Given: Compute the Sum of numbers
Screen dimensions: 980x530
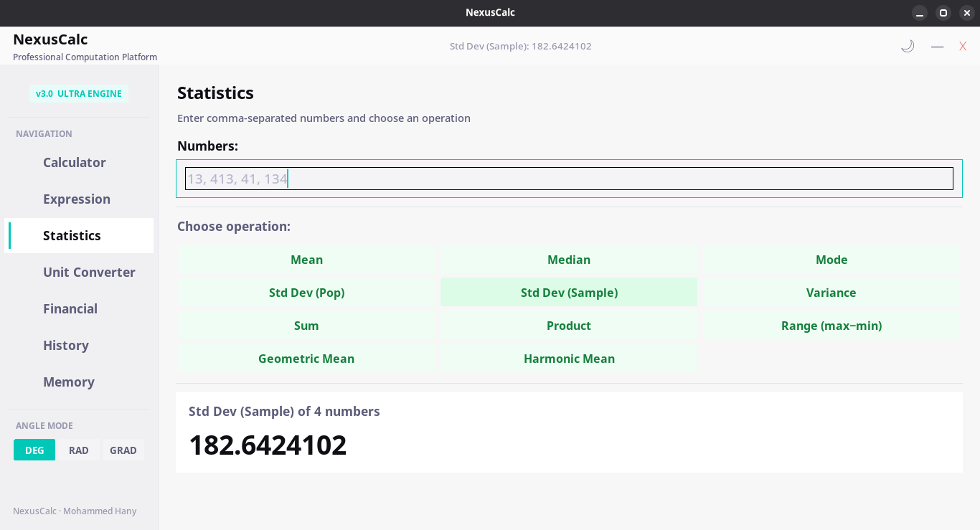Looking at the screenshot, I should coord(306,326).
